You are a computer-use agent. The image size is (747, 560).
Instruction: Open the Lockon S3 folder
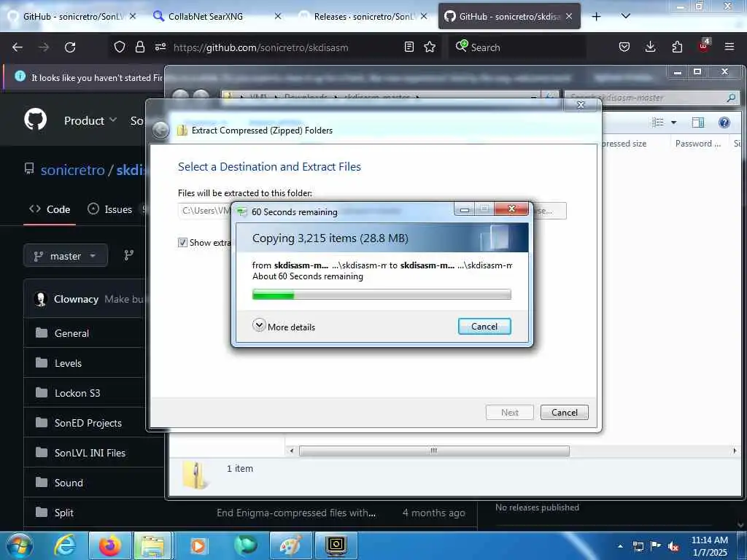77,393
